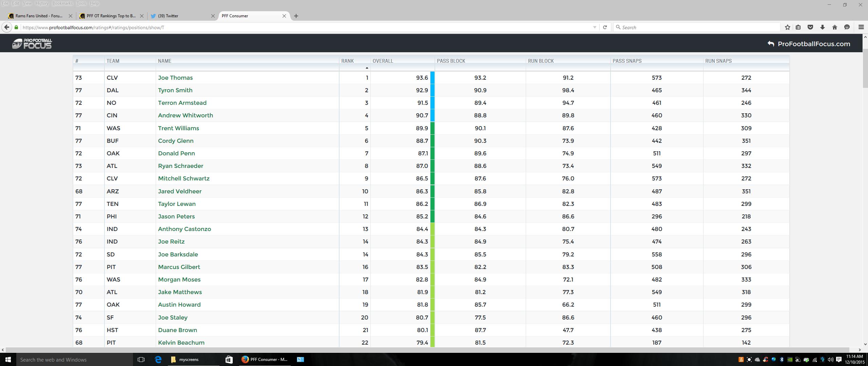
Task: Open Task View in the taskbar
Action: [141, 360]
